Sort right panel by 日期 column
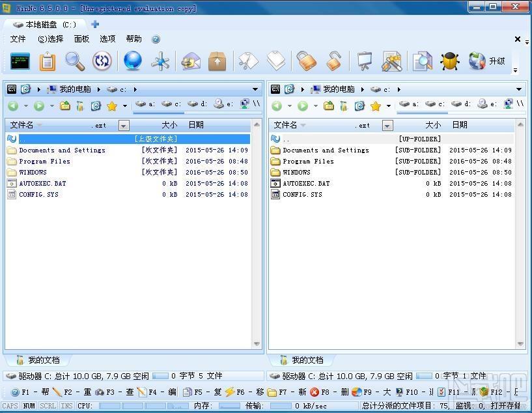This screenshot has height=413, width=532. [x=460, y=125]
